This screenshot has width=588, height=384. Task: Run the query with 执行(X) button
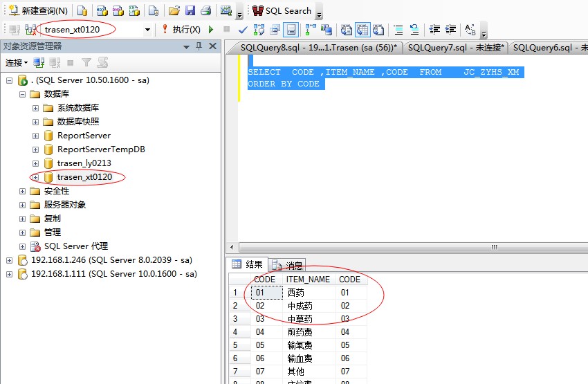point(181,30)
